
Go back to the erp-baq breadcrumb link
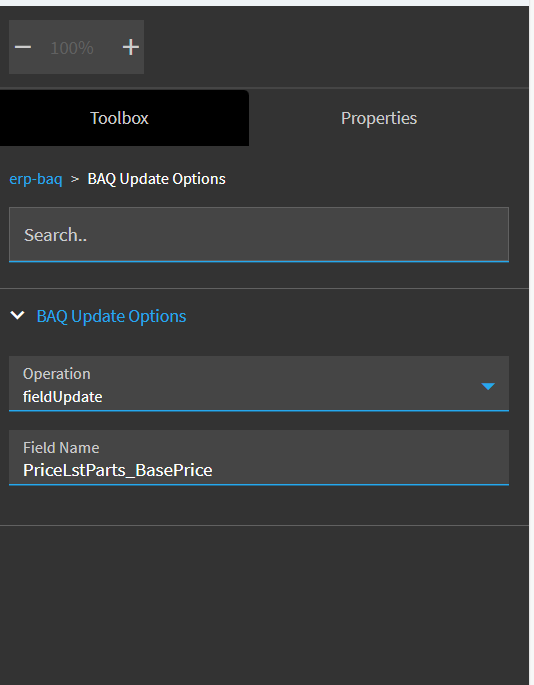36,179
